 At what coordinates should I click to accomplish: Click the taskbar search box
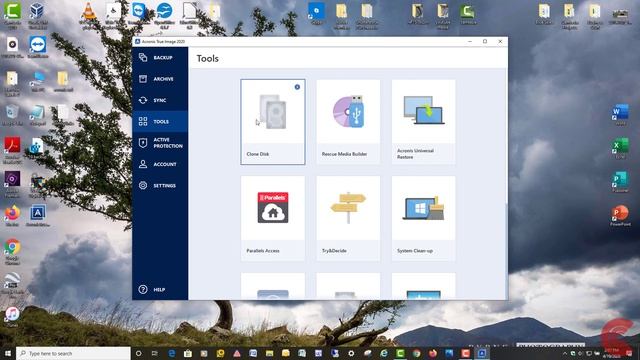pos(73,353)
